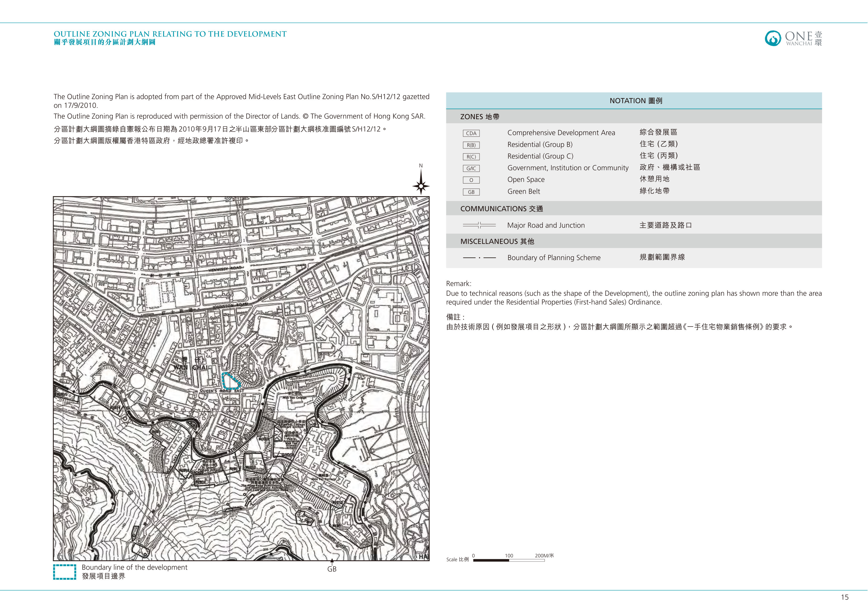The width and height of the screenshot is (868, 614).
Task: Select the O open space legend box
Action: click(x=471, y=180)
